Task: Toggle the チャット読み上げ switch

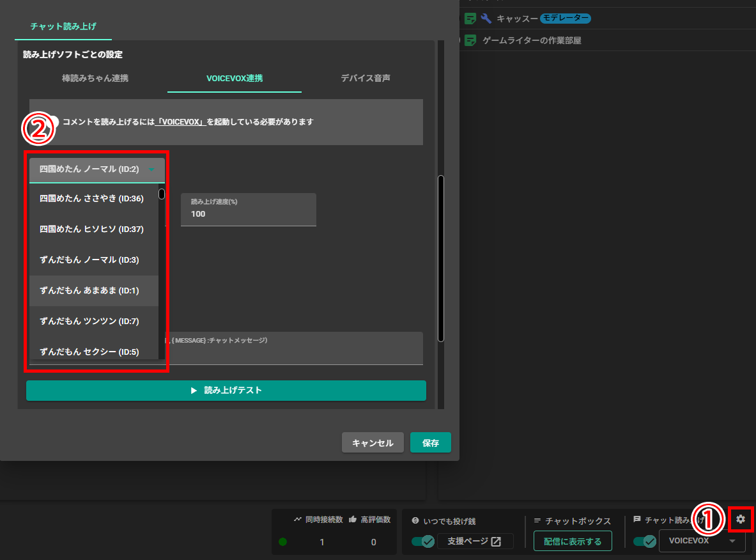Action: [645, 541]
